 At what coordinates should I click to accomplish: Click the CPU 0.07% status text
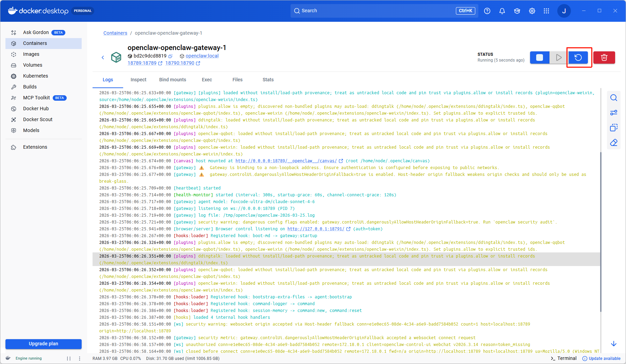(x=131, y=359)
